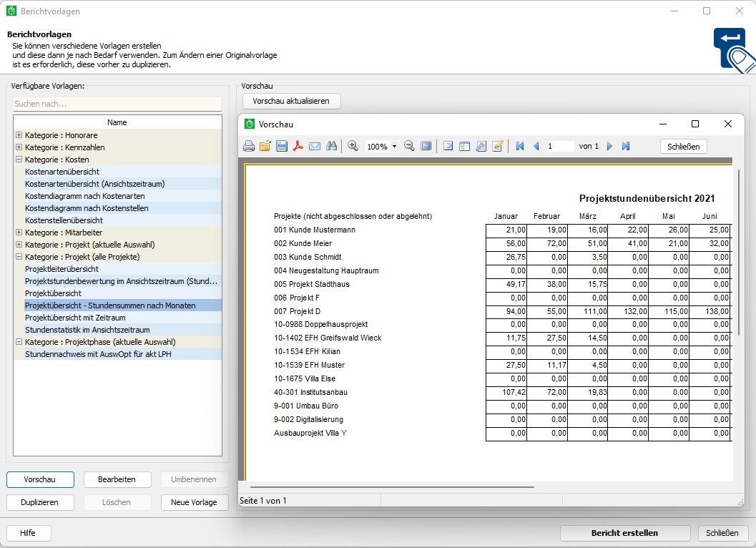This screenshot has height=548, width=756.
Task: Export the preview to PDF
Action: tap(298, 146)
